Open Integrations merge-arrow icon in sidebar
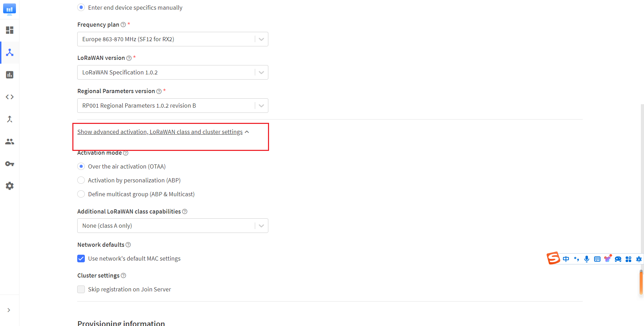This screenshot has width=644, height=326. (10, 119)
